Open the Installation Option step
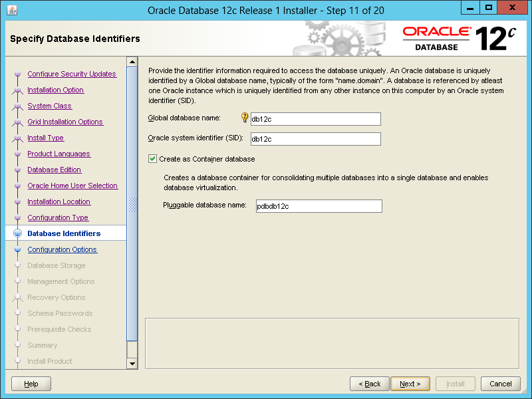Screen dimensions: 532x399 [56, 90]
